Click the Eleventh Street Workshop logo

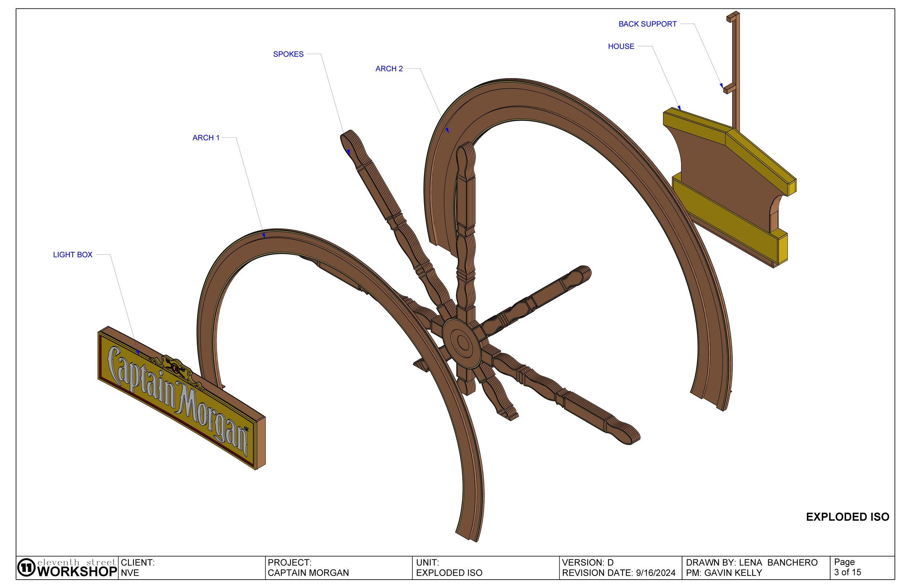click(x=67, y=567)
